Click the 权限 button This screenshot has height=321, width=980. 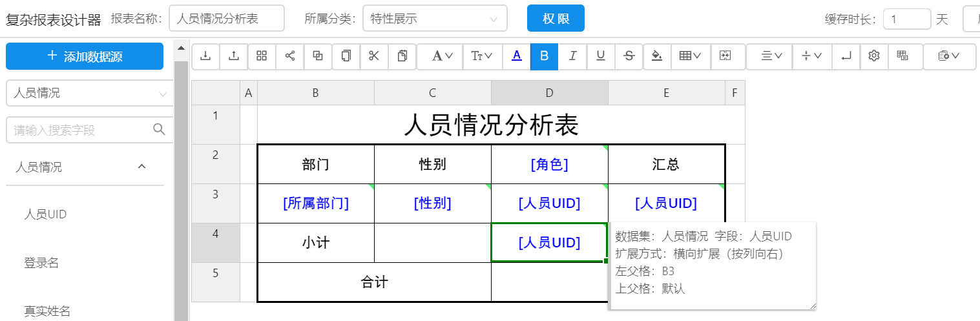pos(556,19)
